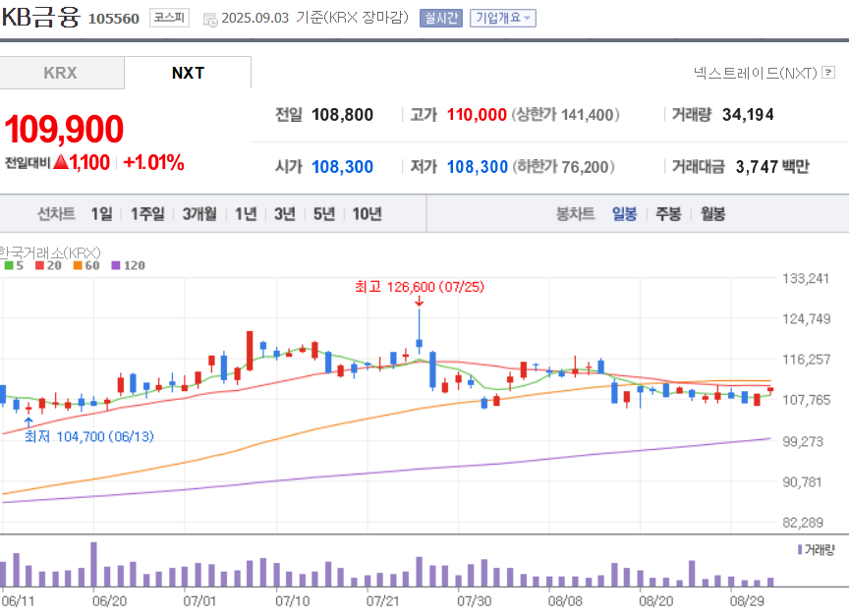Show the 월봉 monthly candlestick chart
849x616 pixels.
click(712, 214)
